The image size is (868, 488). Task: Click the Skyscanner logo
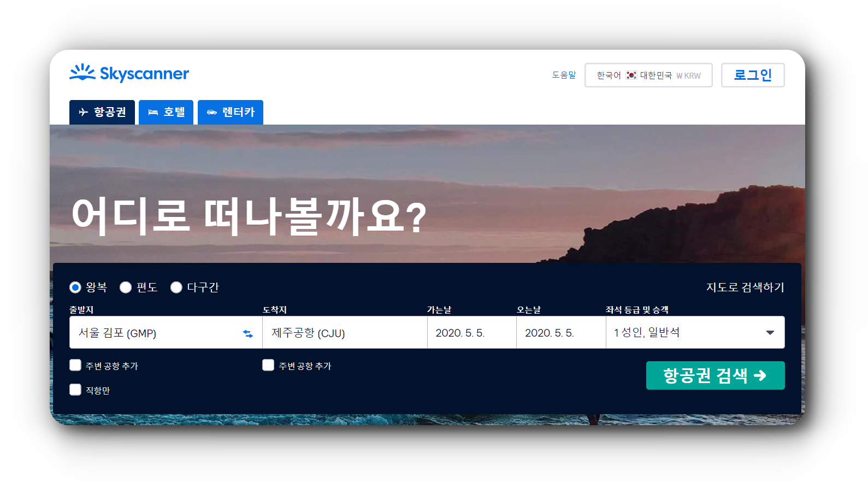point(129,73)
